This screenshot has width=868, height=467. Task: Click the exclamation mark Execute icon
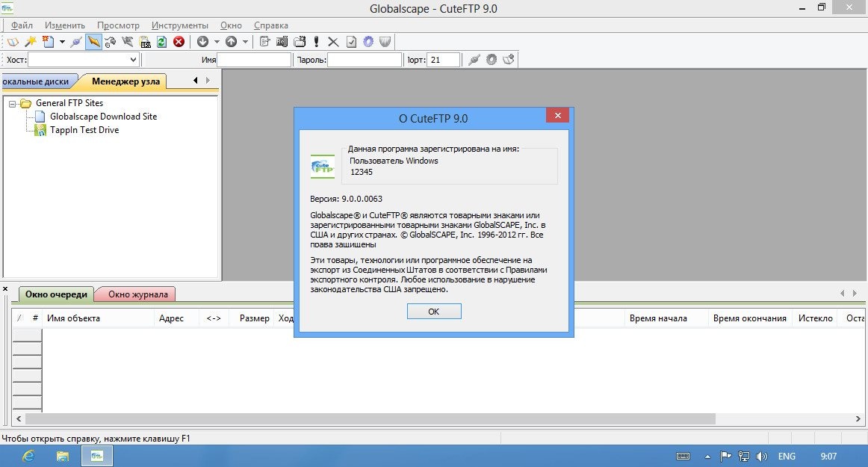click(x=316, y=42)
